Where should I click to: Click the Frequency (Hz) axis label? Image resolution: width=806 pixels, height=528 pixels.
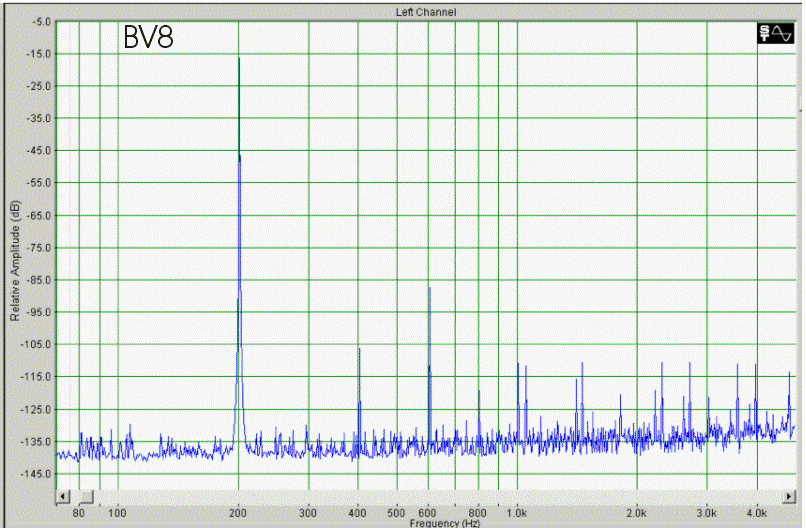pos(444,522)
